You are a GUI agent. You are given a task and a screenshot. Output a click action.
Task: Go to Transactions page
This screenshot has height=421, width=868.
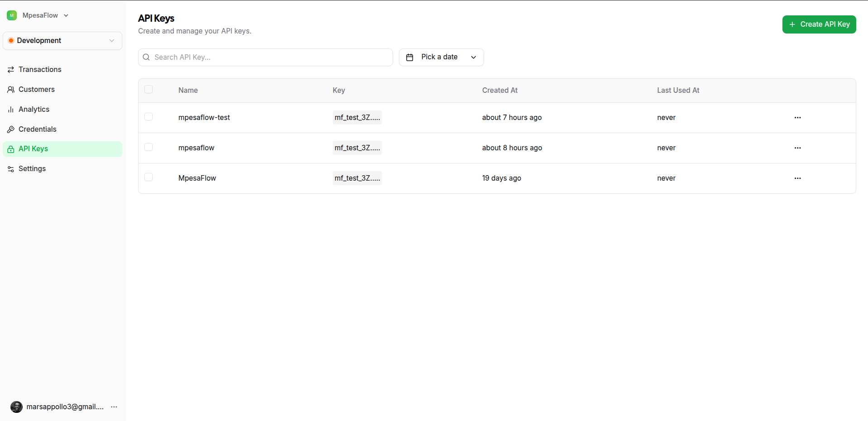(62, 70)
